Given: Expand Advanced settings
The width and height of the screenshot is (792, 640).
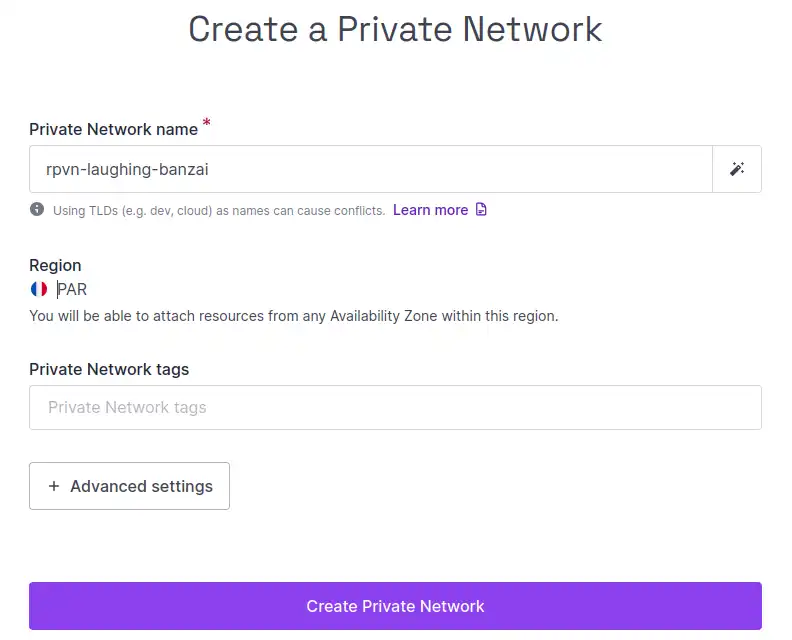Looking at the screenshot, I should click(x=129, y=486).
